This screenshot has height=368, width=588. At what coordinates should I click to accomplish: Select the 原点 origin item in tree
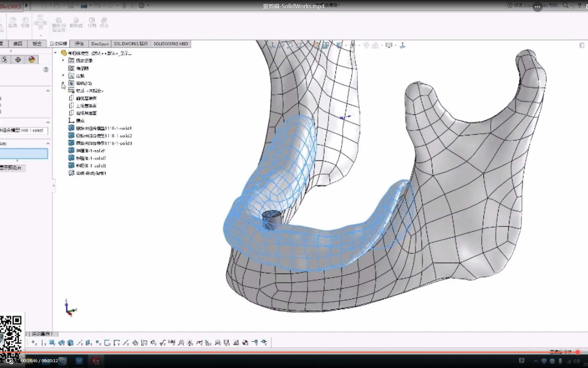[77, 121]
